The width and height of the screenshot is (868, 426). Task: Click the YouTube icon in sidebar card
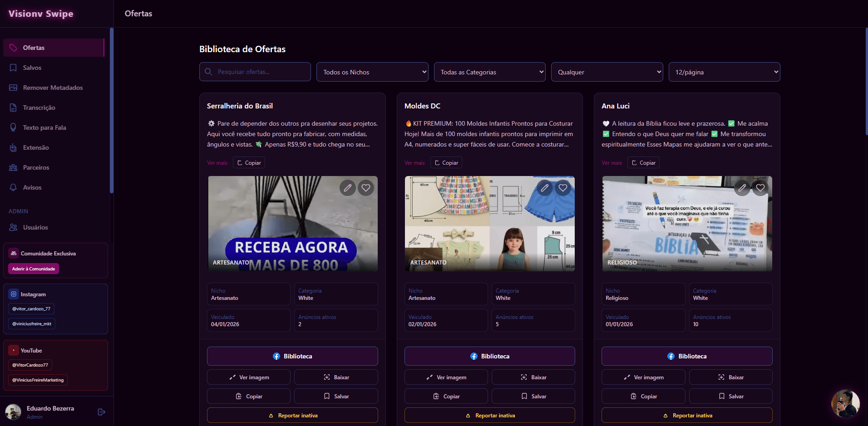click(14, 350)
